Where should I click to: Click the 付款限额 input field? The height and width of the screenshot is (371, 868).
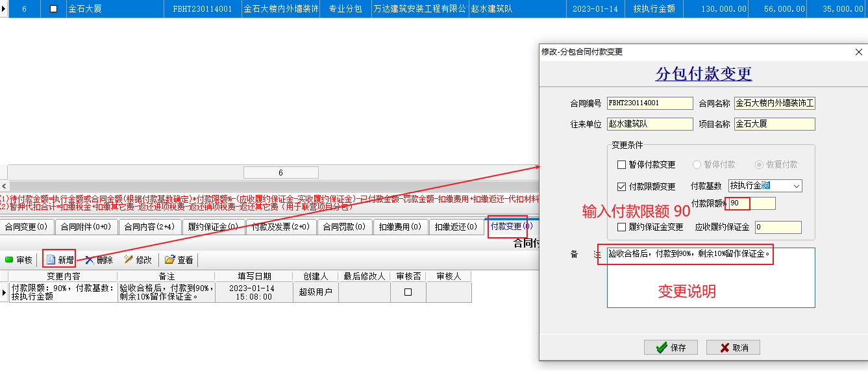[x=751, y=204]
